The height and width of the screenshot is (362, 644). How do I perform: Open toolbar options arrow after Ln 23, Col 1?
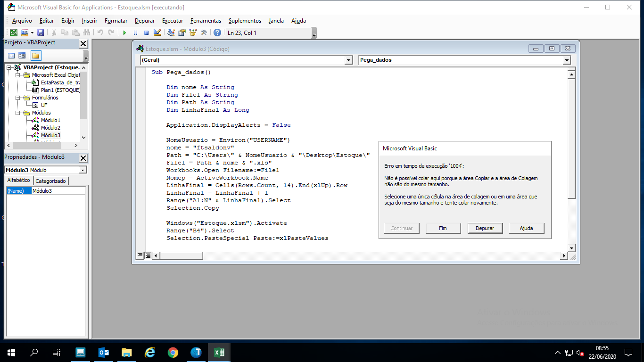(314, 33)
